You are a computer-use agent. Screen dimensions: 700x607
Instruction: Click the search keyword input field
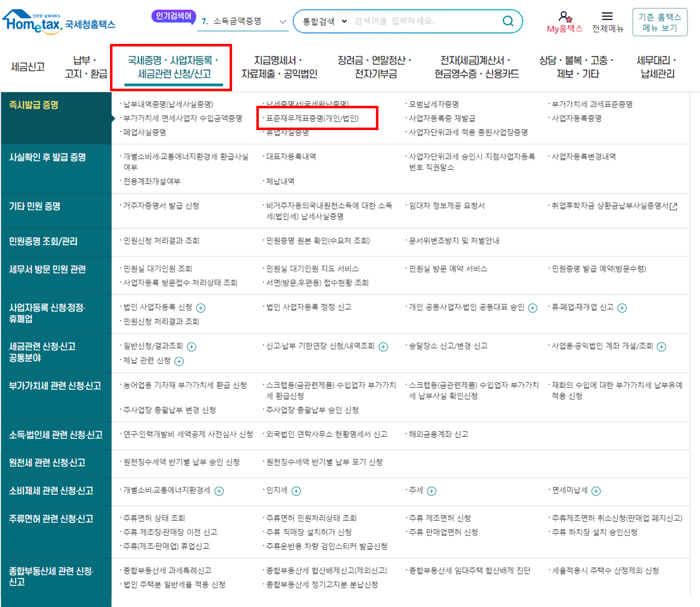[x=424, y=21]
